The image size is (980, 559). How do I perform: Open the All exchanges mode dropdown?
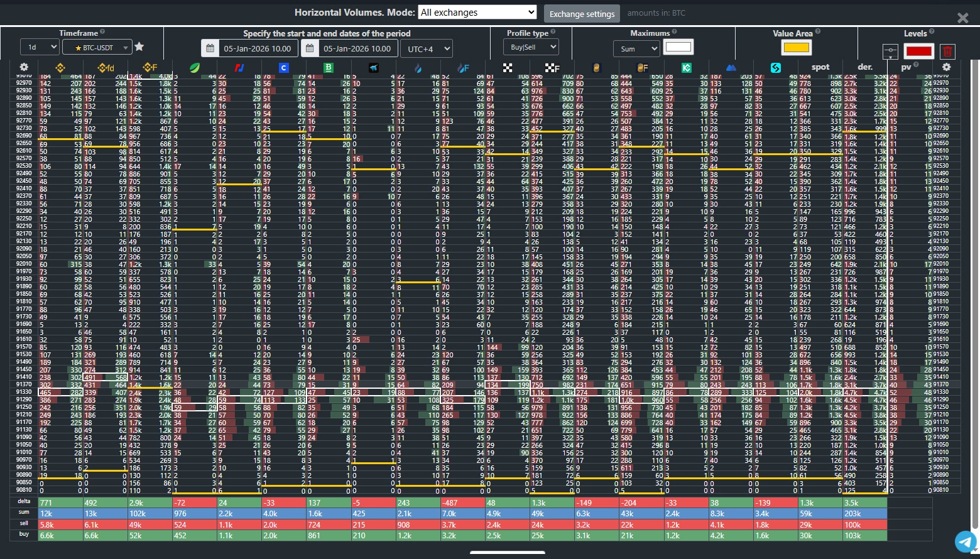(x=477, y=13)
